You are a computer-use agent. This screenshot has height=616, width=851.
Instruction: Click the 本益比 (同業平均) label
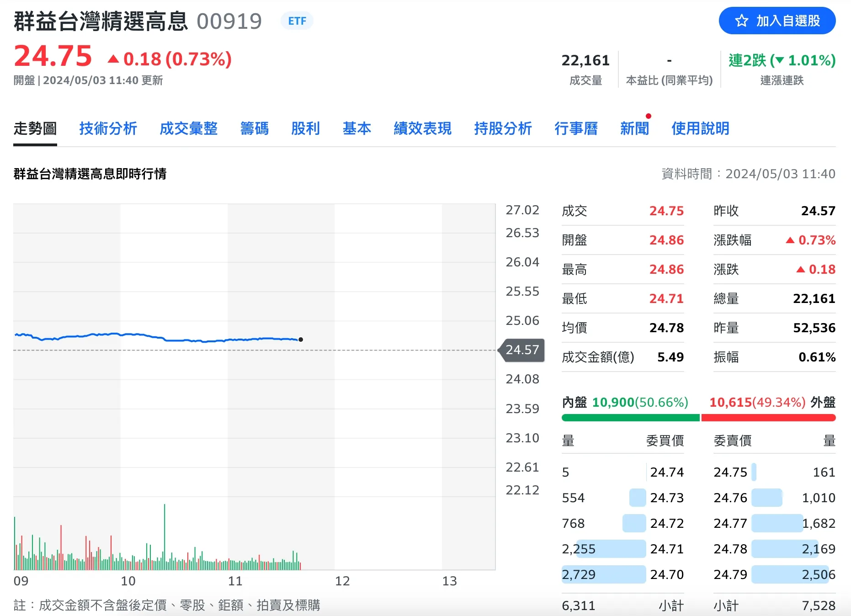tap(669, 80)
